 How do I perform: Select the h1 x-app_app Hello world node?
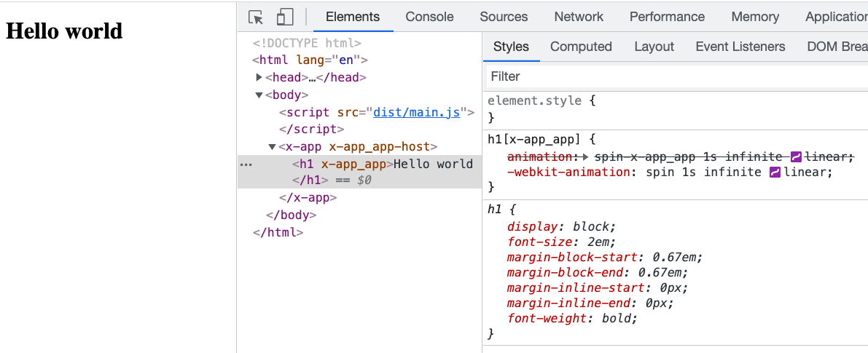point(359,172)
